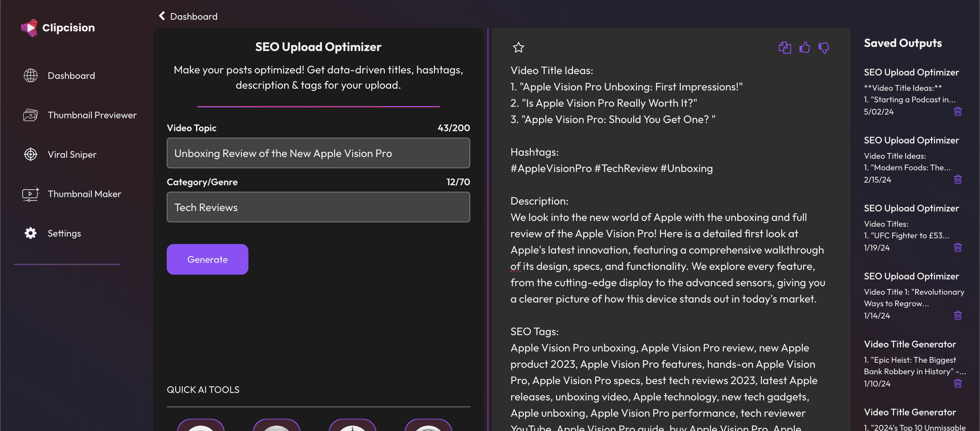Delete saved output dated 5/02/24
Image resolution: width=980 pixels, height=431 pixels.
tap(958, 111)
